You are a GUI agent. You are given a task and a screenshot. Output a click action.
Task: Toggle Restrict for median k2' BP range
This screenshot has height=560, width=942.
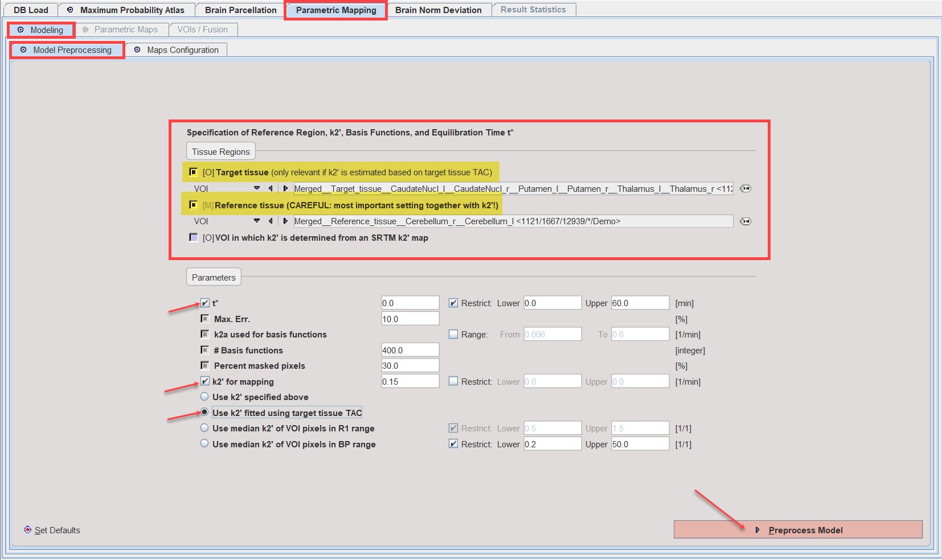(453, 444)
